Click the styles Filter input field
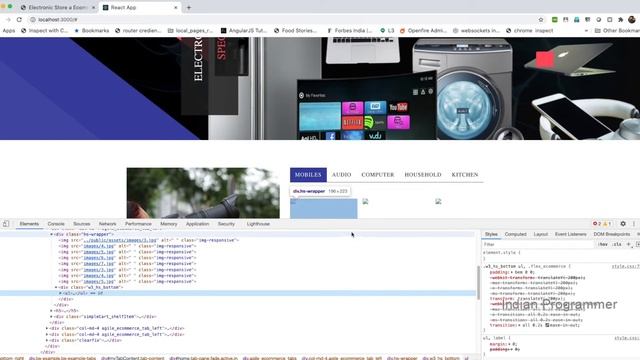 tap(538, 244)
